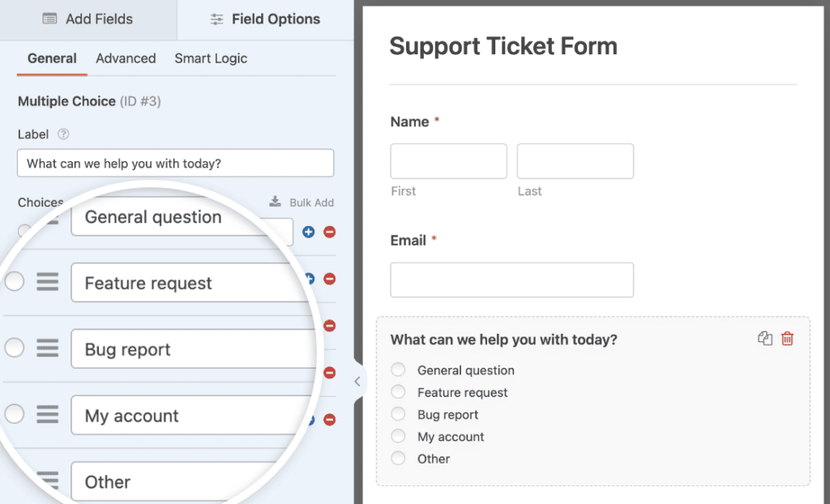
Task: Open the Add Fields tab
Action: (88, 19)
